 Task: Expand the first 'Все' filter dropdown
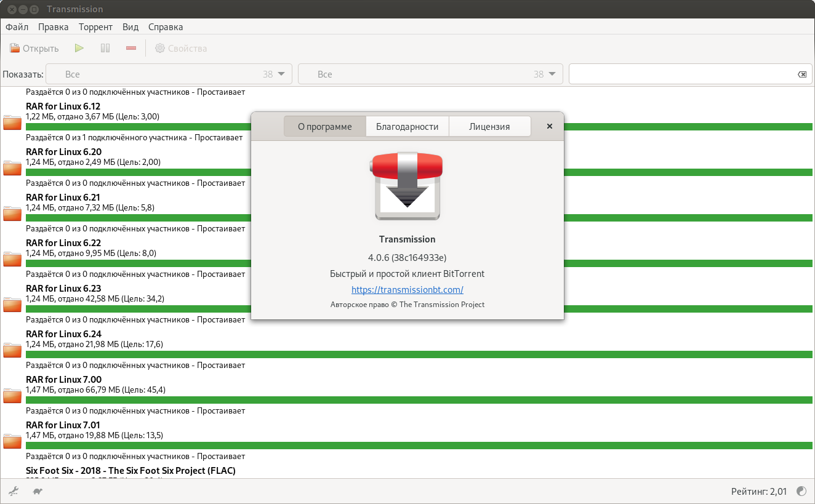(x=169, y=74)
